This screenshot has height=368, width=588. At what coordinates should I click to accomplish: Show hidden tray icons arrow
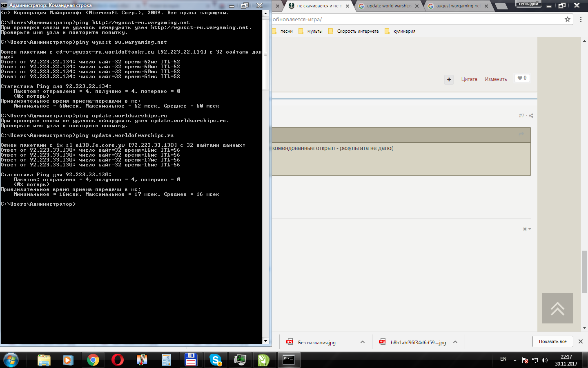pyautogui.click(x=515, y=360)
